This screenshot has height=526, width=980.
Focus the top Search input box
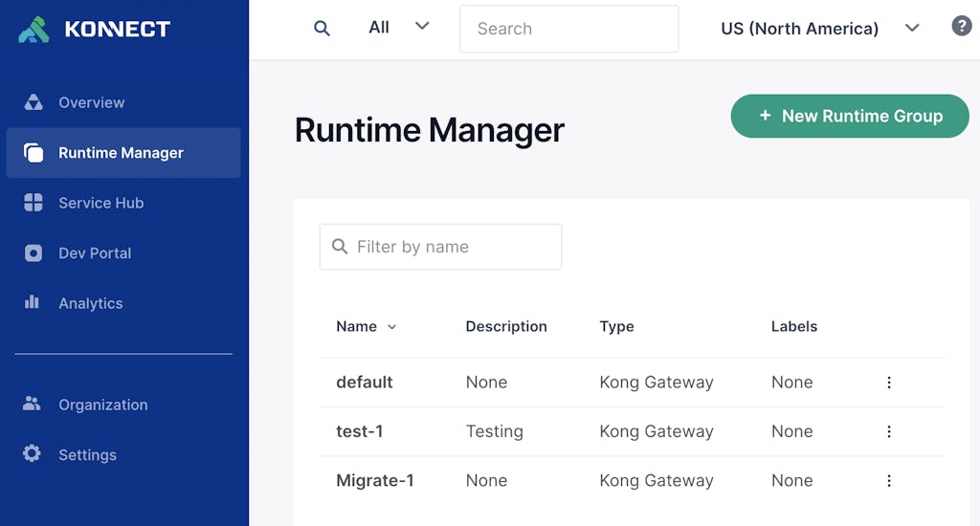568,29
